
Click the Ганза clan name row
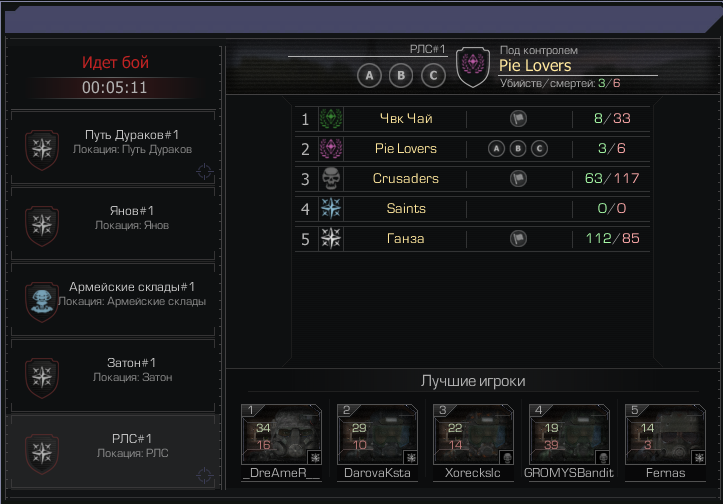tap(472, 239)
